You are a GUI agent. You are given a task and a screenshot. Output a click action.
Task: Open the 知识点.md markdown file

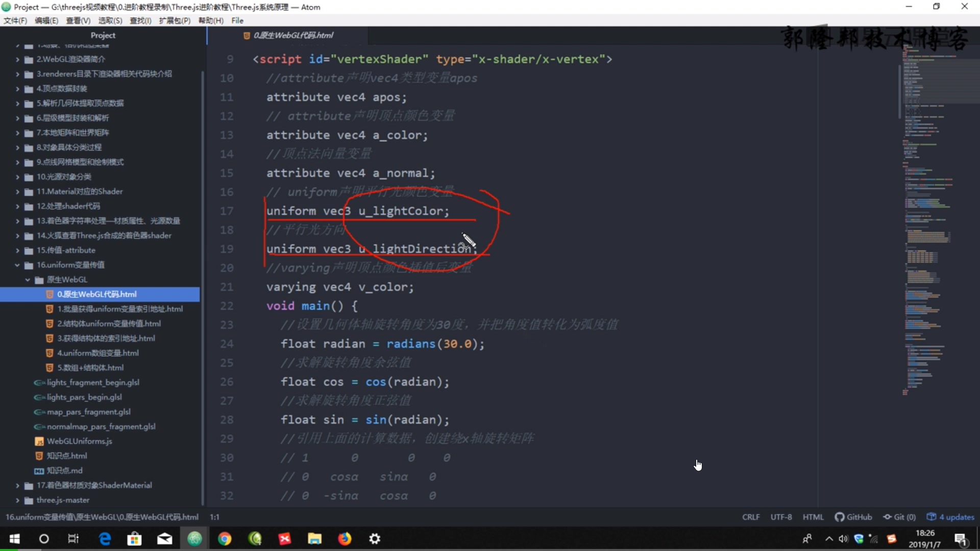coord(64,470)
